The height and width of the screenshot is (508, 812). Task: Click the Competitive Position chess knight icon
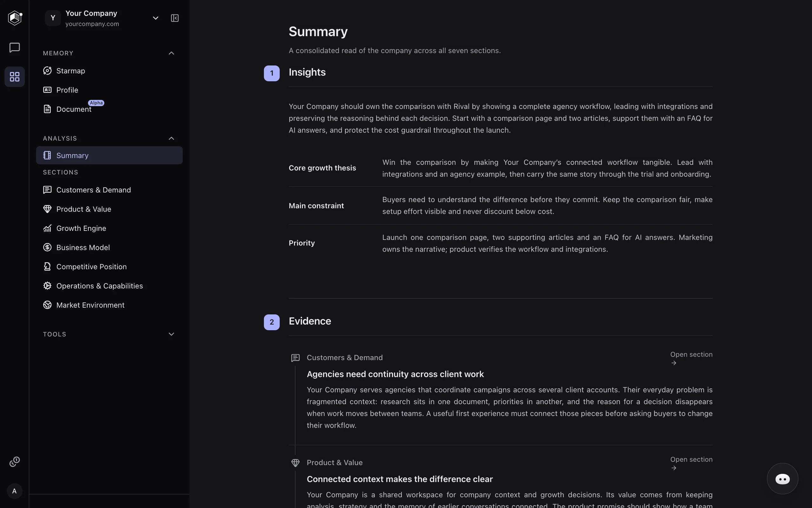47,266
